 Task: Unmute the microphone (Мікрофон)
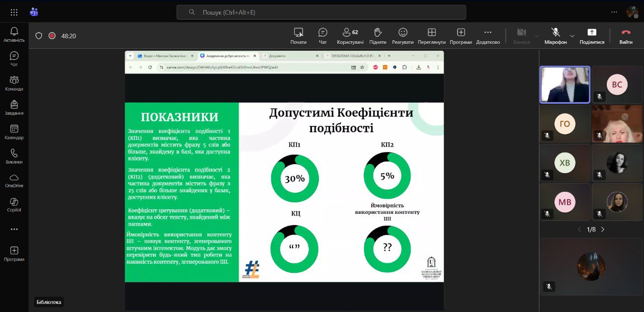tap(555, 36)
